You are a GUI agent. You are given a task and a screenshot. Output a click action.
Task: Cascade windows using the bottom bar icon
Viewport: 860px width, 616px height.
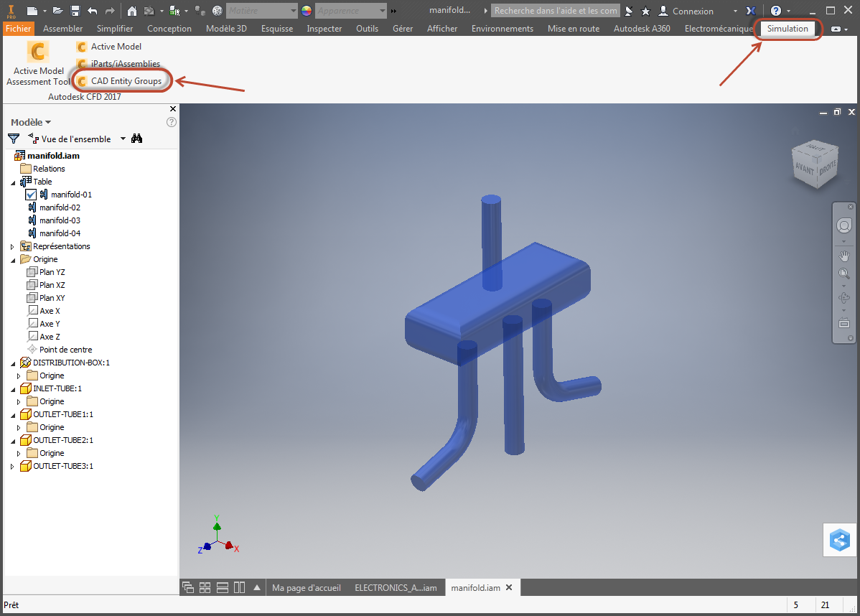pos(187,587)
